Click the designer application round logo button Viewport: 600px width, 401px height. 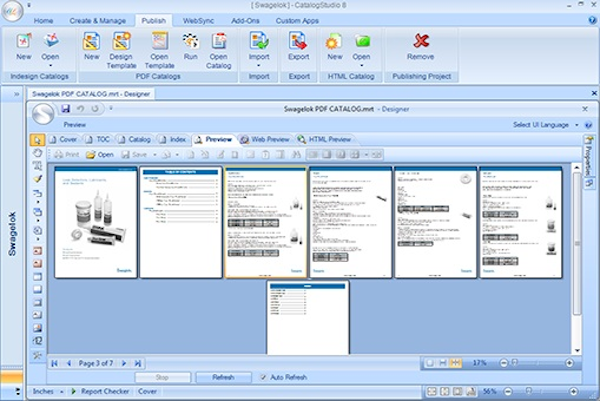click(42, 114)
